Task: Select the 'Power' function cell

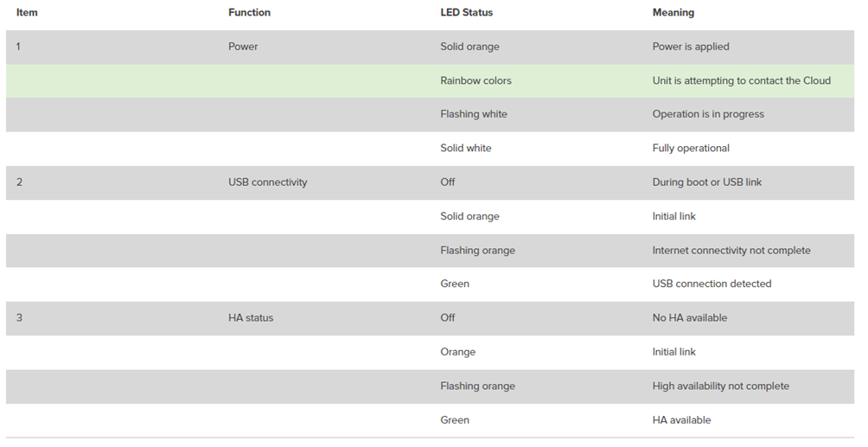Action: [x=243, y=47]
